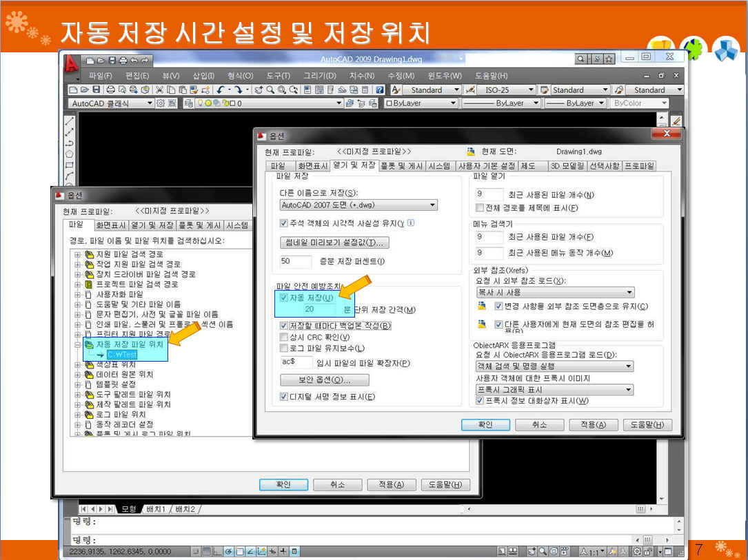The height and width of the screenshot is (560, 748).
Task: Click the 보안 옵션(O)... button
Action: [324, 380]
